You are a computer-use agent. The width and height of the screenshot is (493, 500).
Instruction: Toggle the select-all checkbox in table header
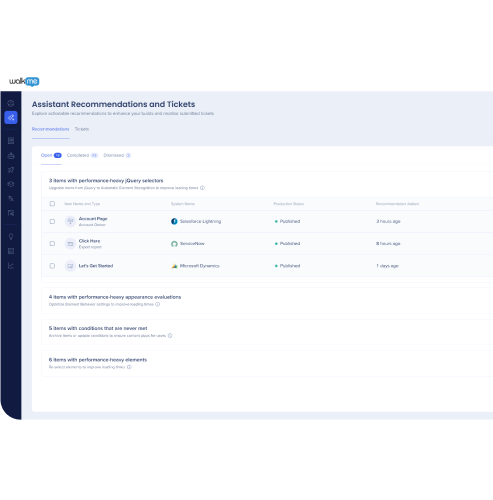click(52, 204)
